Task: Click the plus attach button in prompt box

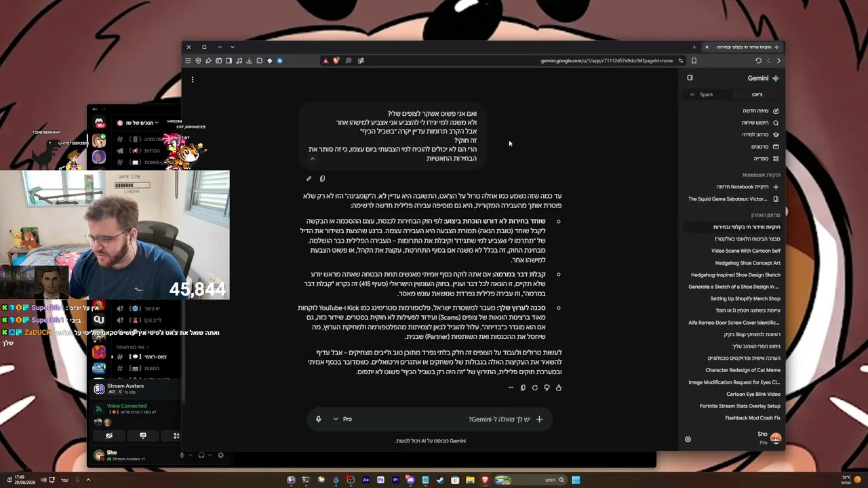Action: [x=539, y=419]
